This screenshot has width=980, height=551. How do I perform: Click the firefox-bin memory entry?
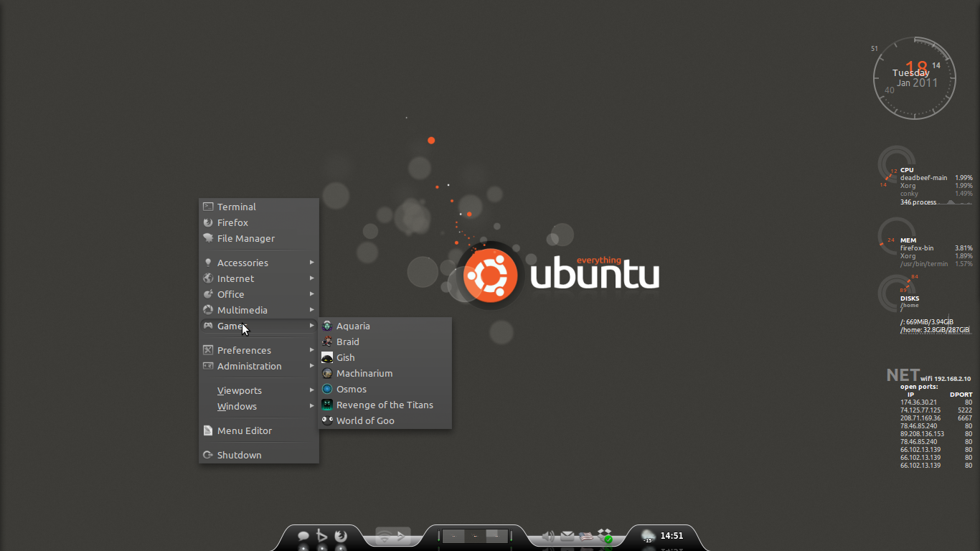click(x=917, y=248)
